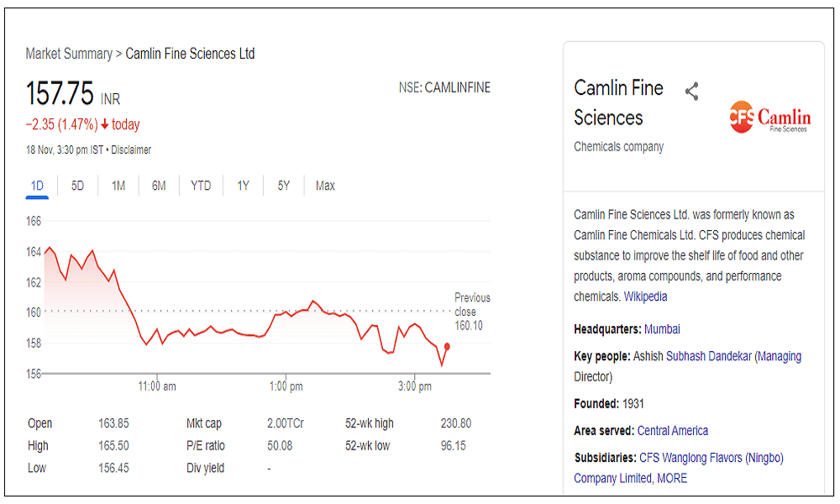Image resolution: width=840 pixels, height=504 pixels.
Task: Click the Founded: 1931 entry
Action: click(x=609, y=404)
